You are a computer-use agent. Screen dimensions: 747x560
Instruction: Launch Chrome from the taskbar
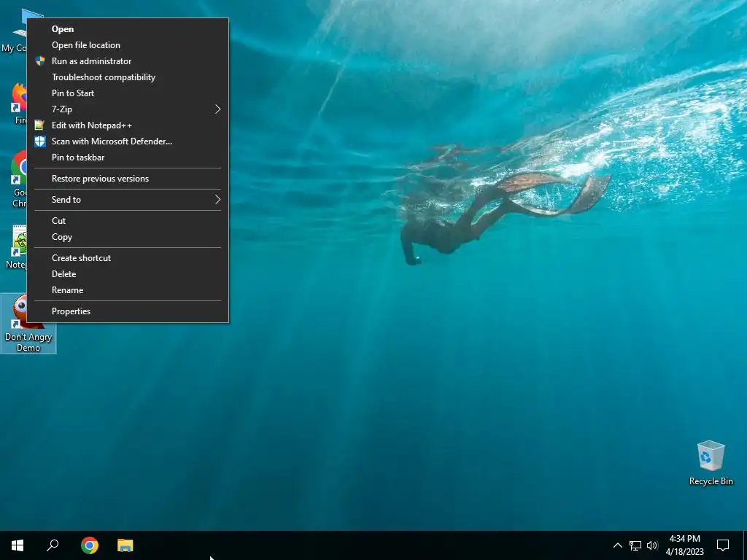pos(90,545)
